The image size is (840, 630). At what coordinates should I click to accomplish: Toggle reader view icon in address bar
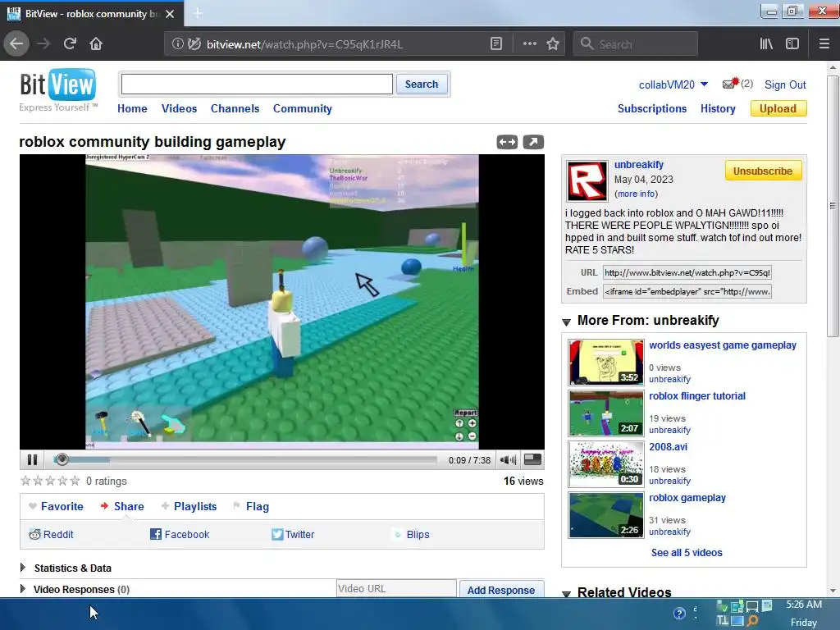(x=496, y=44)
